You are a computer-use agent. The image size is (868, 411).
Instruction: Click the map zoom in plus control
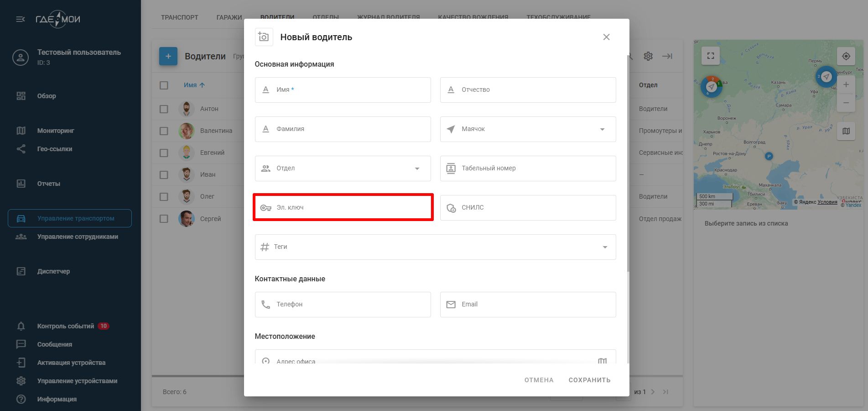point(846,84)
